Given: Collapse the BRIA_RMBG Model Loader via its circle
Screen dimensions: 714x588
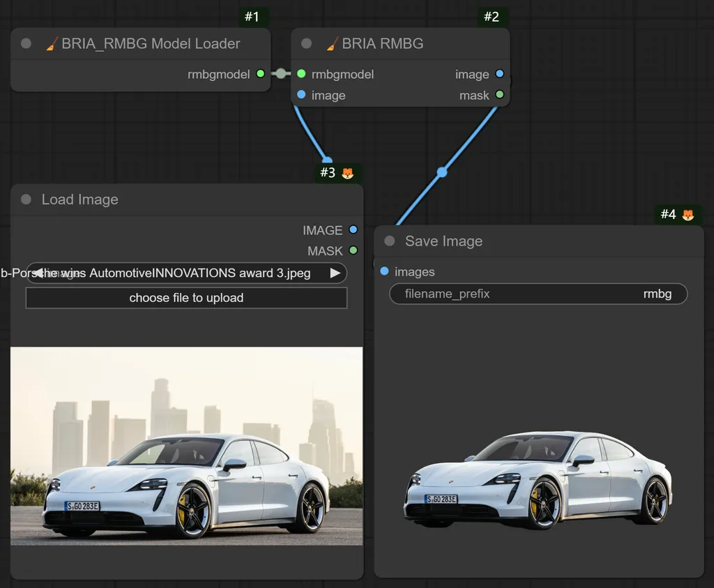Looking at the screenshot, I should (x=26, y=43).
